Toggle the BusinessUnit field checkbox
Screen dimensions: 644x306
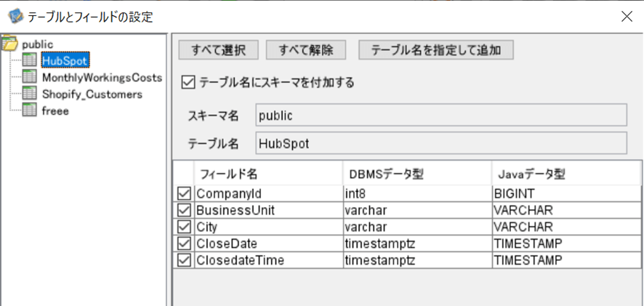coord(184,210)
